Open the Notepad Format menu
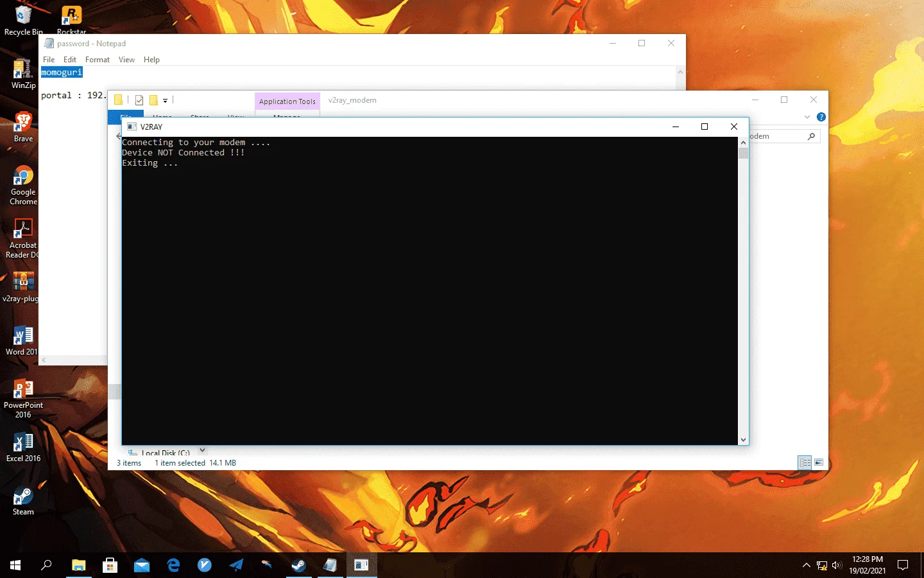924x578 pixels. pos(98,60)
